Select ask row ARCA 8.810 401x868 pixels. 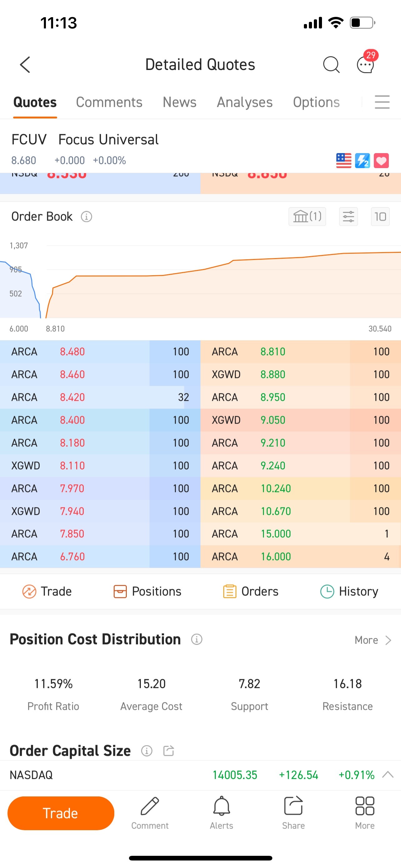click(301, 352)
